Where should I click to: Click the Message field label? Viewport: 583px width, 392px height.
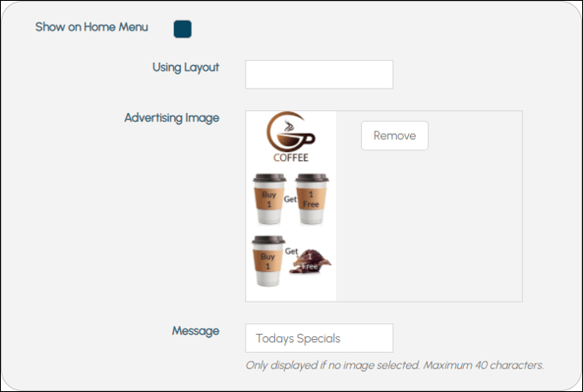pos(196,330)
